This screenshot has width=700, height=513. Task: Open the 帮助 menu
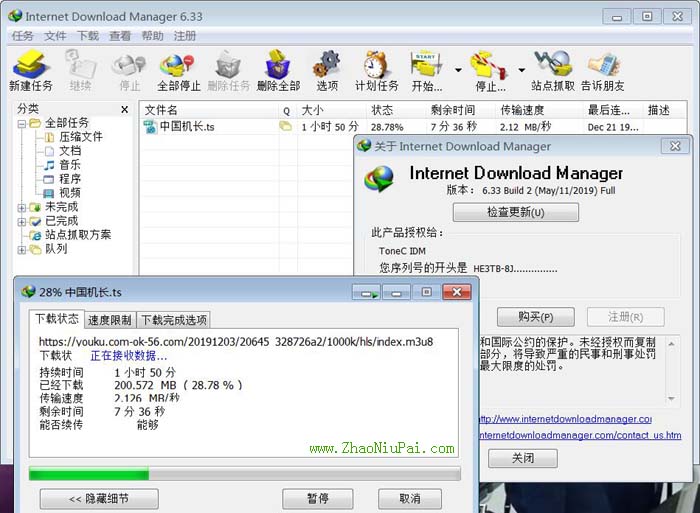point(152,36)
